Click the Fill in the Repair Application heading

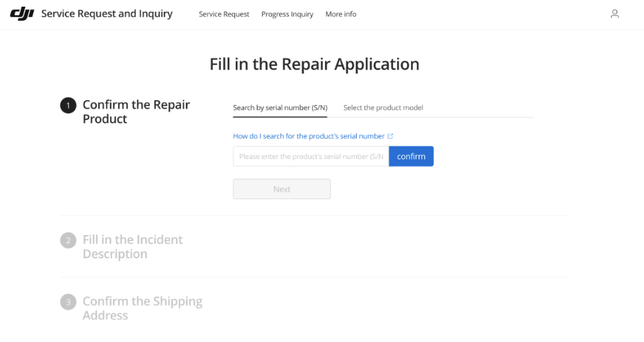314,64
